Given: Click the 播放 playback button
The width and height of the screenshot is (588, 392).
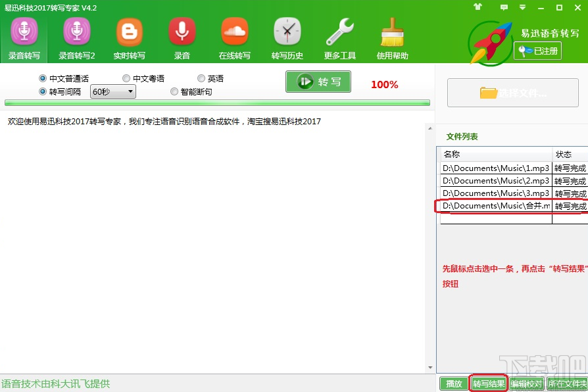Looking at the screenshot, I should pos(453,383).
